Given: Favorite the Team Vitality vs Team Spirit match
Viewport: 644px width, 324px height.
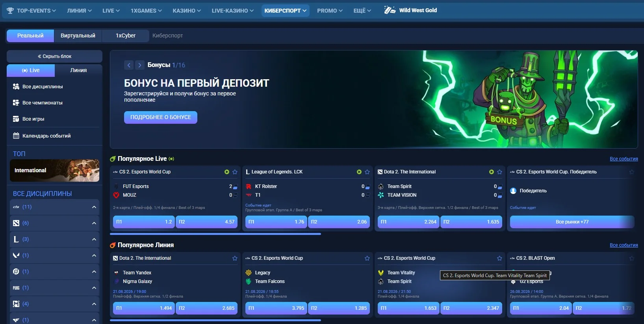Looking at the screenshot, I should (500, 258).
